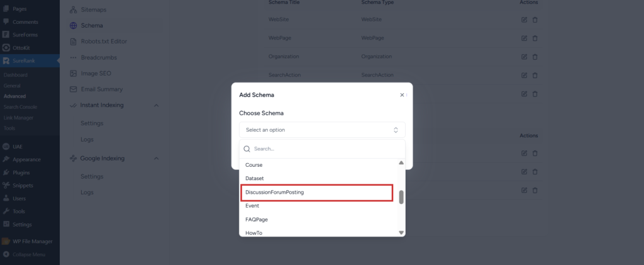
Task: Open the Appearance menu
Action: (x=26, y=159)
